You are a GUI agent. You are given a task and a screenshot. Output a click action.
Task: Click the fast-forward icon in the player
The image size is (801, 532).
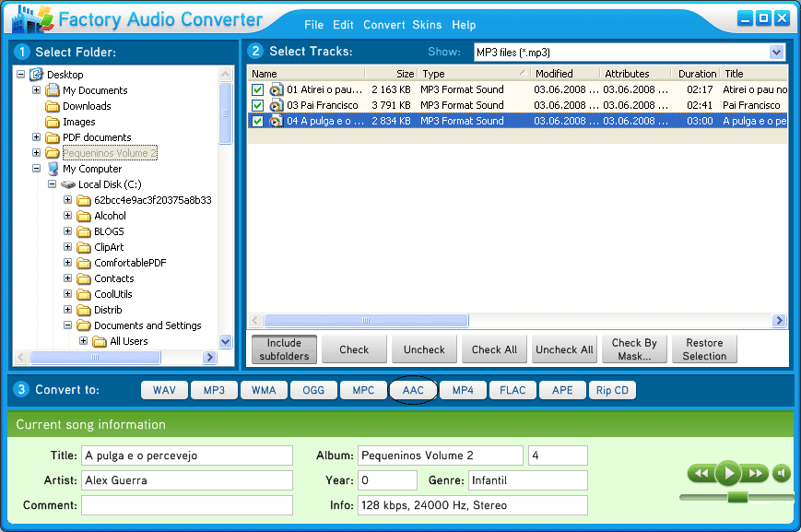755,474
